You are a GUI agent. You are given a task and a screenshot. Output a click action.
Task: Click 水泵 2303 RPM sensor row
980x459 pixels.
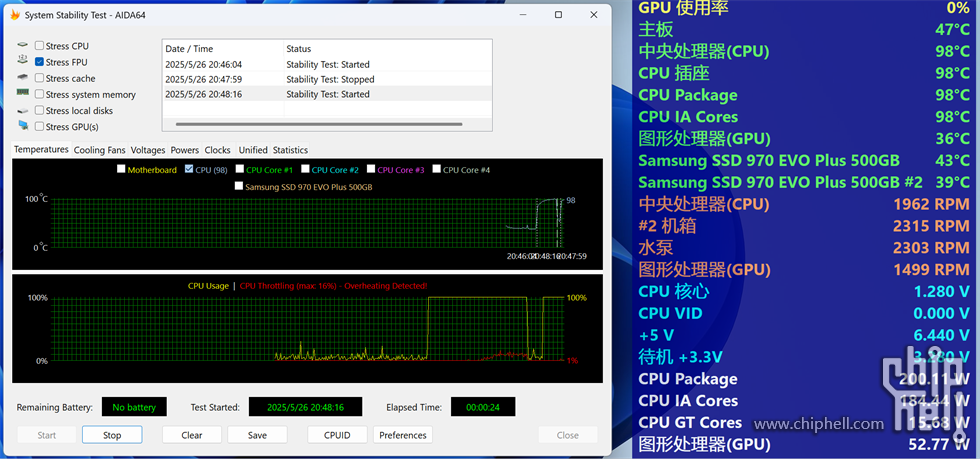coord(804,248)
